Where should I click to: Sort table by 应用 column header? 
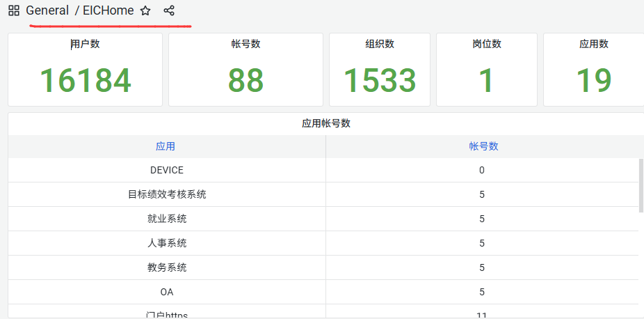point(166,146)
